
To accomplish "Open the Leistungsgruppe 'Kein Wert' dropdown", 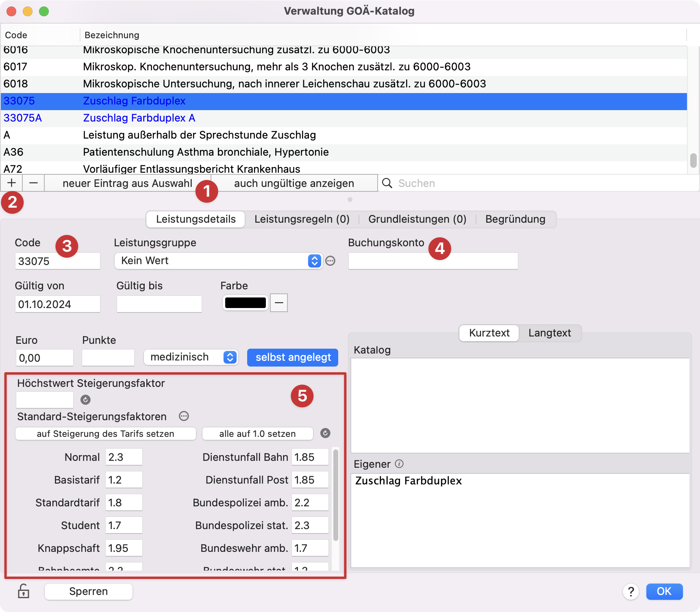I will 218,261.
